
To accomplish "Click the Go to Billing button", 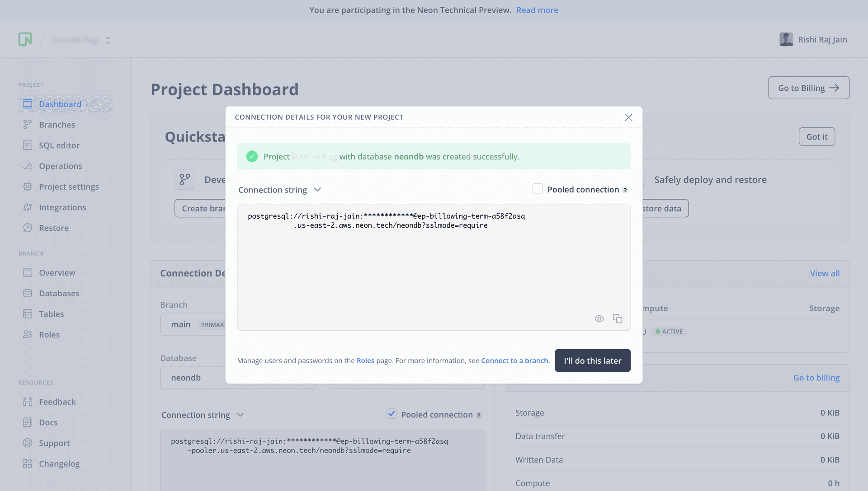I will pyautogui.click(x=808, y=88).
